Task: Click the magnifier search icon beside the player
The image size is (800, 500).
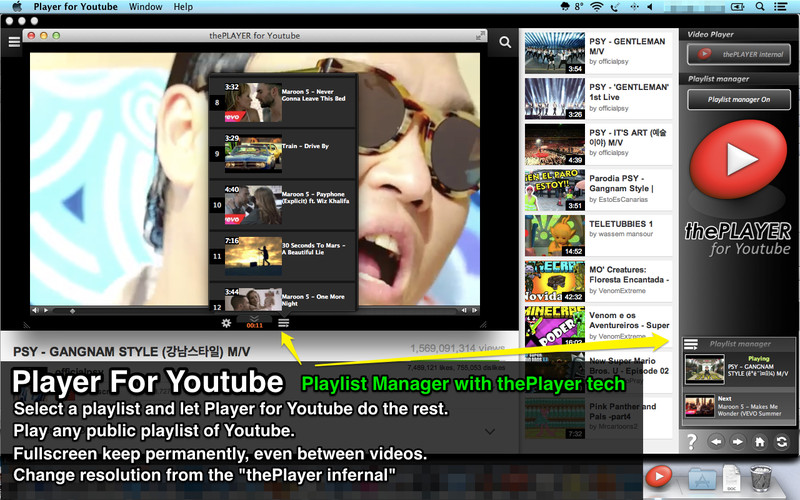Action: pyautogui.click(x=505, y=42)
